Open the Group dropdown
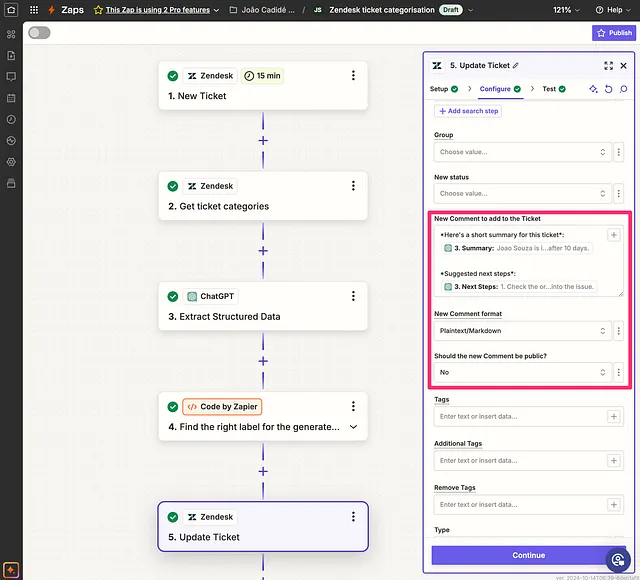This screenshot has width=640, height=580. [x=522, y=152]
